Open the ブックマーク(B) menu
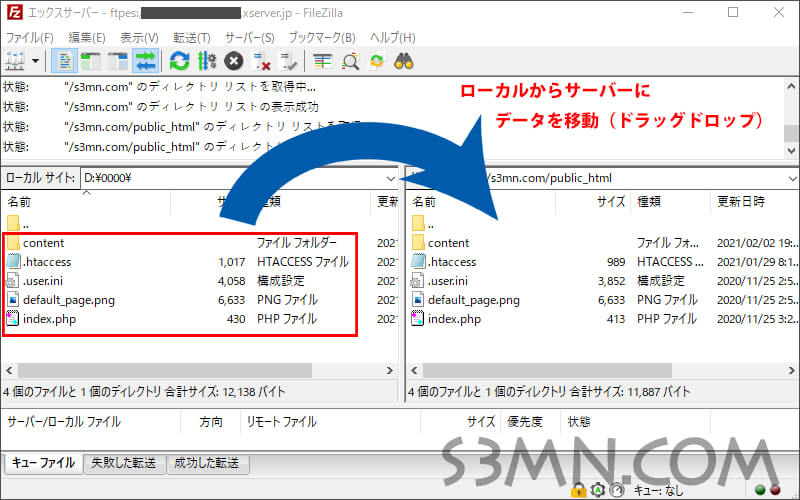The width and height of the screenshot is (800, 500). point(322,38)
